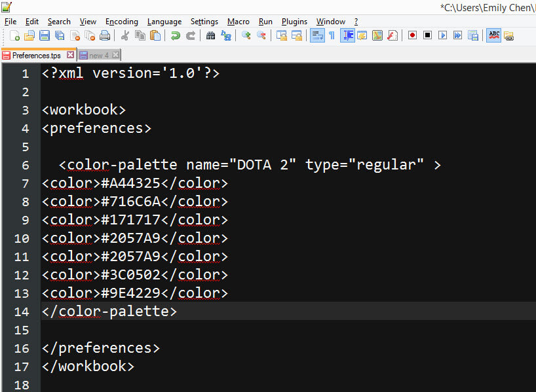Screen dimensions: 536x392
Task: Toggle Show all characters pilcrow button
Action: 332,35
